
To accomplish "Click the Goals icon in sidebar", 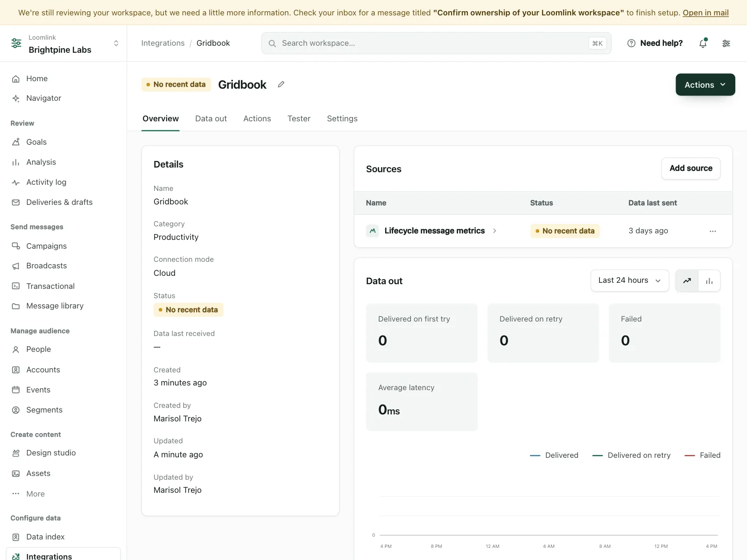I will click(x=16, y=142).
